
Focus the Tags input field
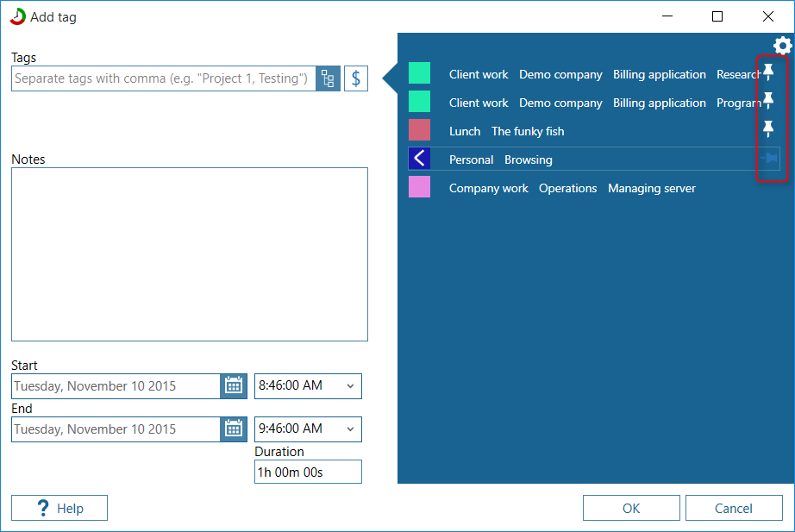[x=163, y=78]
